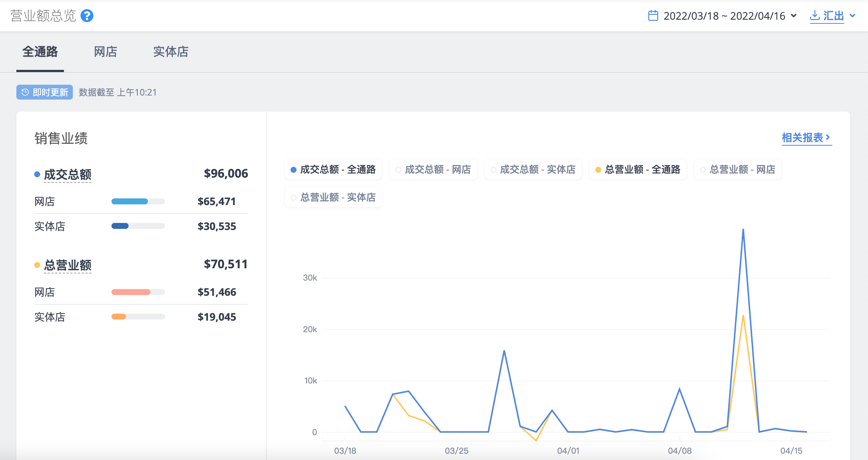Click the 04/08 x-axis label
Screen dimensions: 868x460
[680, 451]
